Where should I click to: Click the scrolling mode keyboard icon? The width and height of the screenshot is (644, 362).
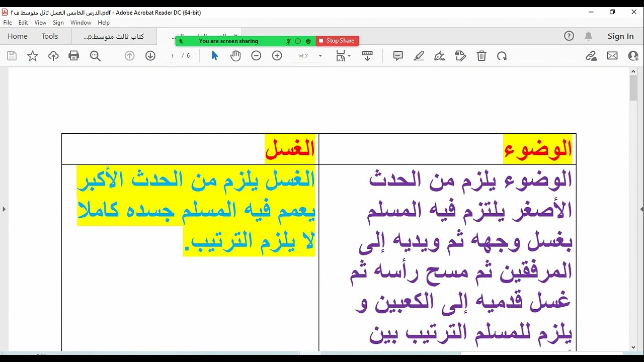[367, 56]
